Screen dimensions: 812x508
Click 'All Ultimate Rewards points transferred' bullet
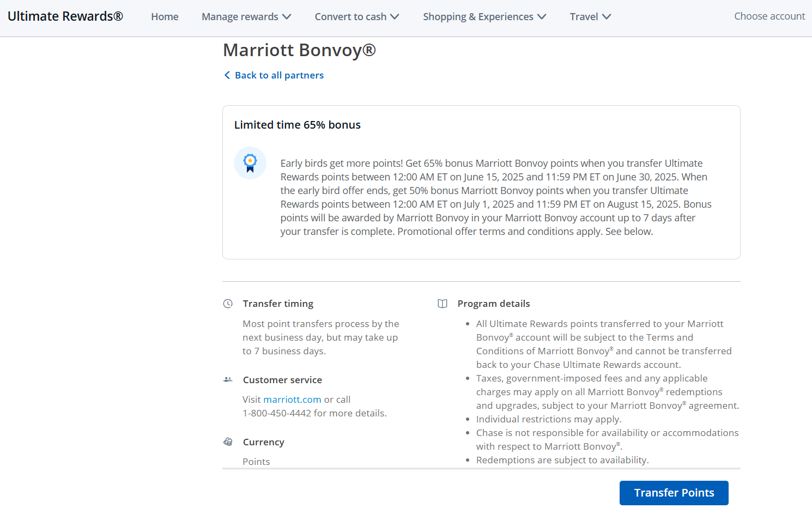[x=604, y=344]
